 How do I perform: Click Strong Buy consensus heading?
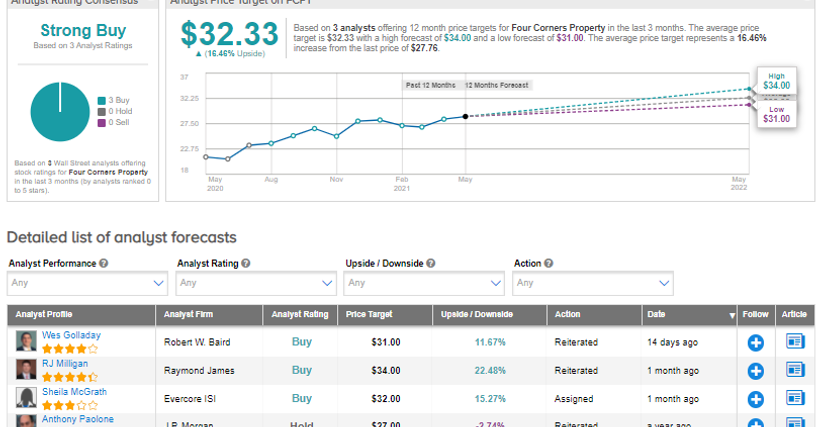(x=83, y=31)
